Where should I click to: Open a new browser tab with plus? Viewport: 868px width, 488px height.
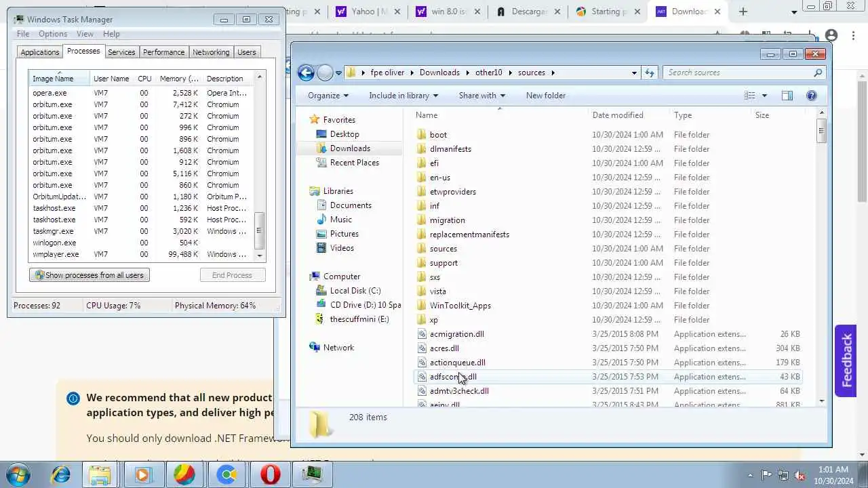click(743, 12)
